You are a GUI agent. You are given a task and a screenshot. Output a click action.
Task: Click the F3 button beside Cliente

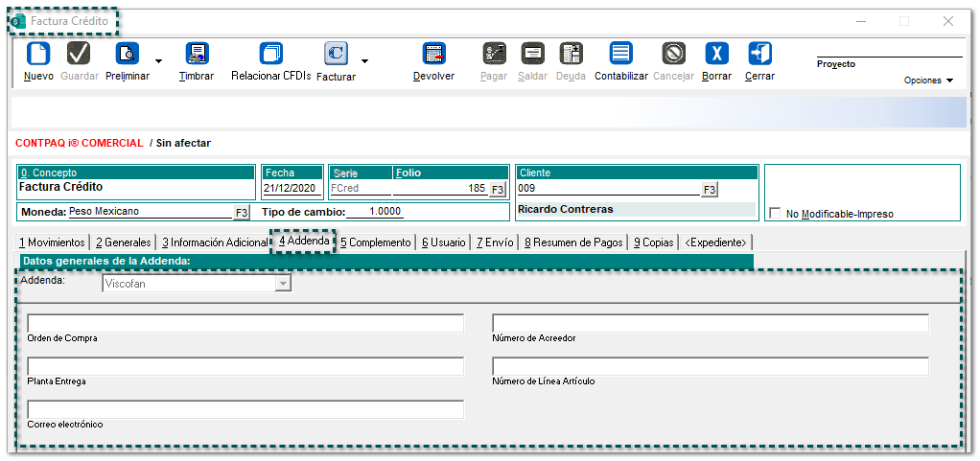[x=709, y=190]
